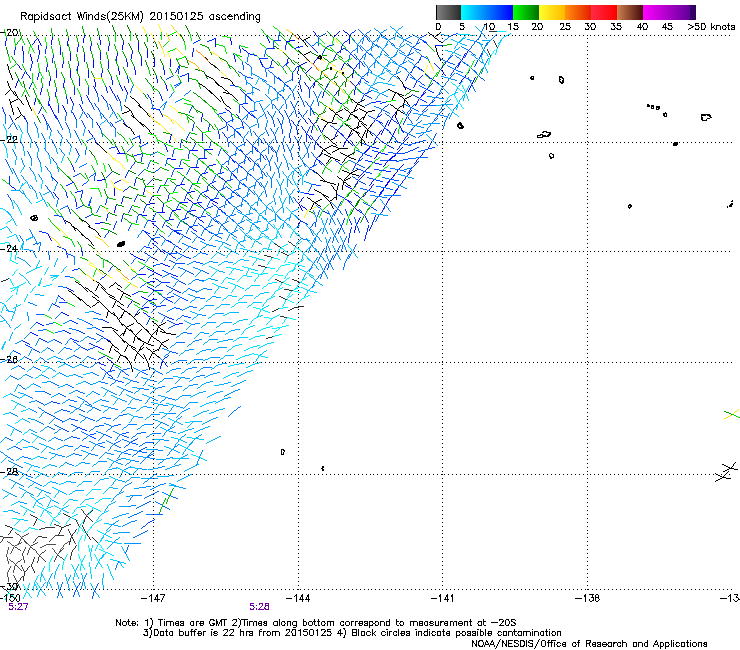Click the '-28' latitude axis label
Image resolution: width=740 pixels, height=650 pixels.
9,471
